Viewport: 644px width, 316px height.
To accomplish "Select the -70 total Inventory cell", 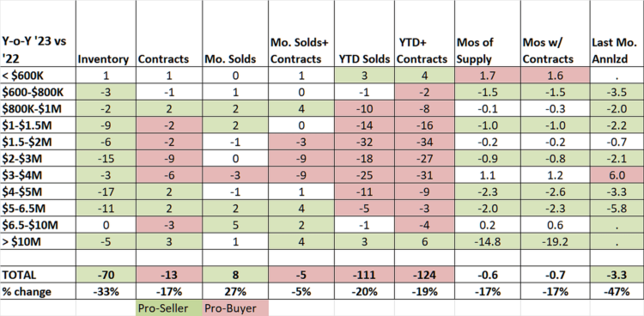I will pyautogui.click(x=106, y=275).
